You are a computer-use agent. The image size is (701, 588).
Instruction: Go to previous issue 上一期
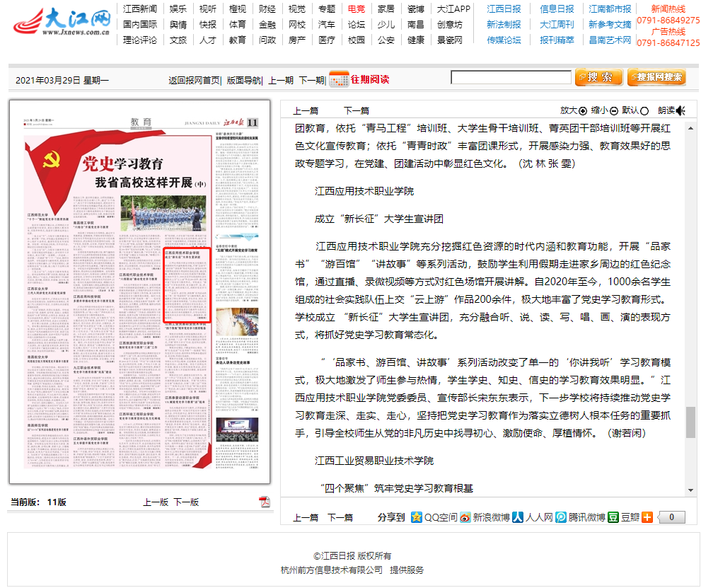coord(281,81)
